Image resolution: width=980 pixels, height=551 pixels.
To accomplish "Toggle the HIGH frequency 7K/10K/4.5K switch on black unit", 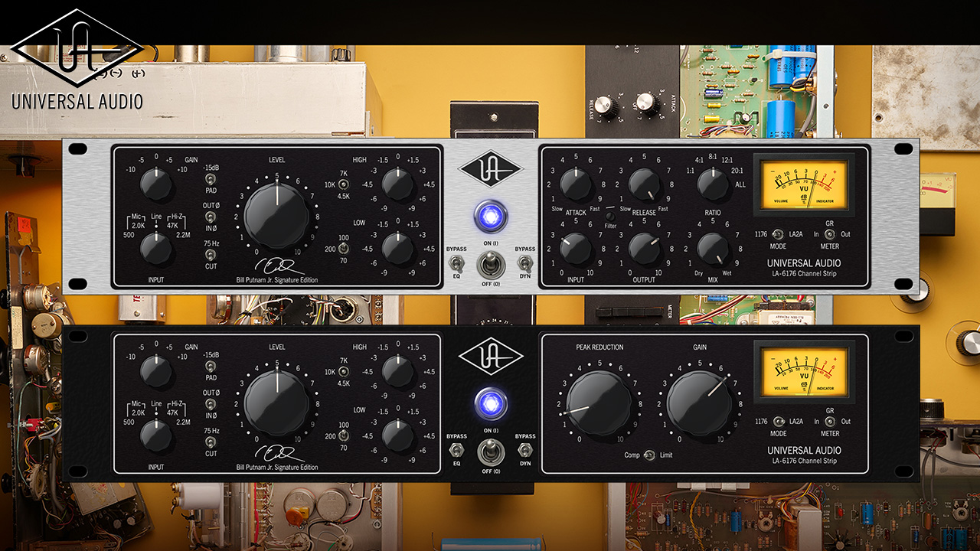I will tap(345, 370).
